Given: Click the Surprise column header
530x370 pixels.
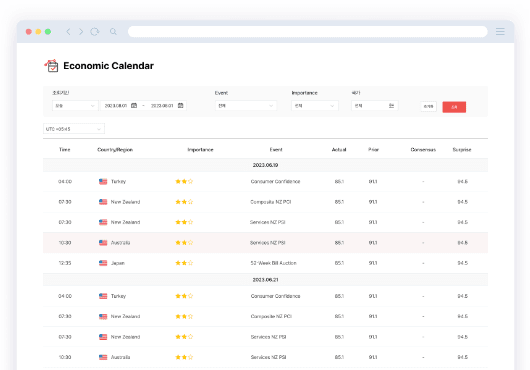Looking at the screenshot, I should 462,150.
